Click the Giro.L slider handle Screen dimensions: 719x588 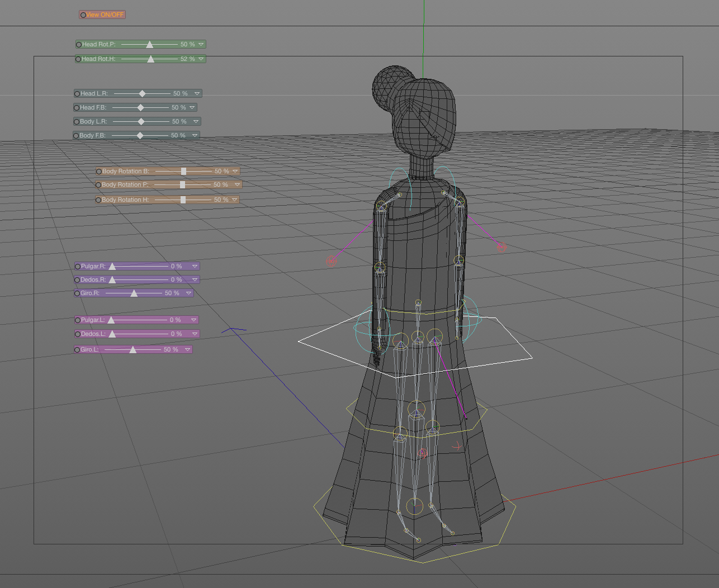(133, 349)
